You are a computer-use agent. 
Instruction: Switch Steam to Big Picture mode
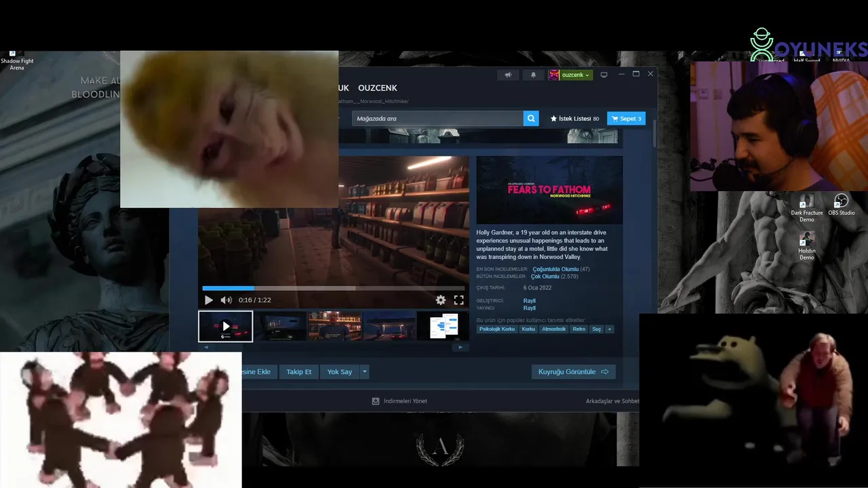(x=604, y=75)
